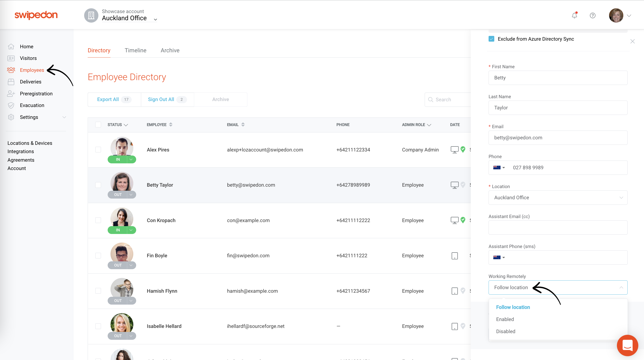Open the chat support bubble
644x360 pixels.
[x=627, y=345]
